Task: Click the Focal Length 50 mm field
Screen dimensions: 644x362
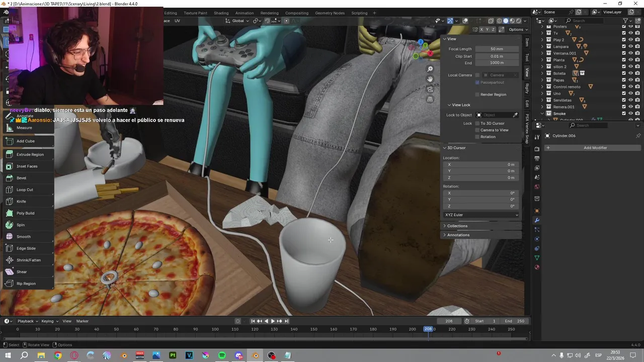Action: (x=497, y=49)
